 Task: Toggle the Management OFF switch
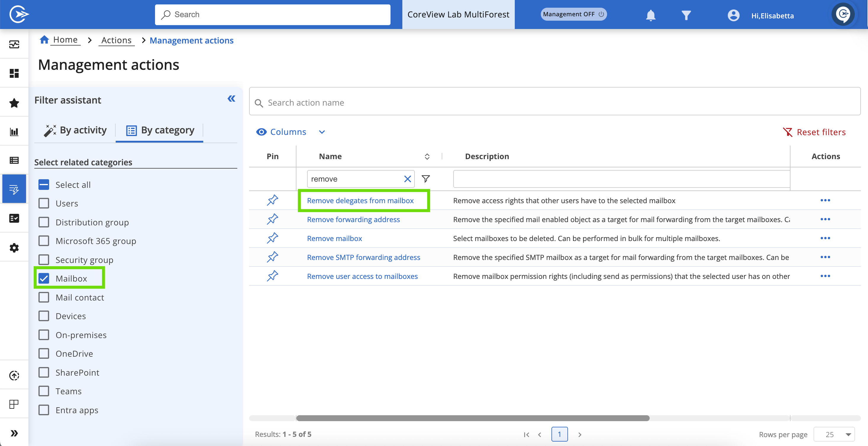pos(574,14)
